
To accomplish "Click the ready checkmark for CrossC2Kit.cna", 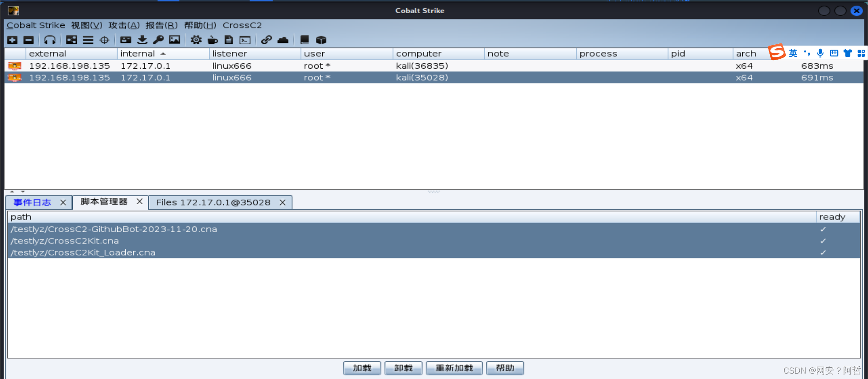I will (x=823, y=241).
